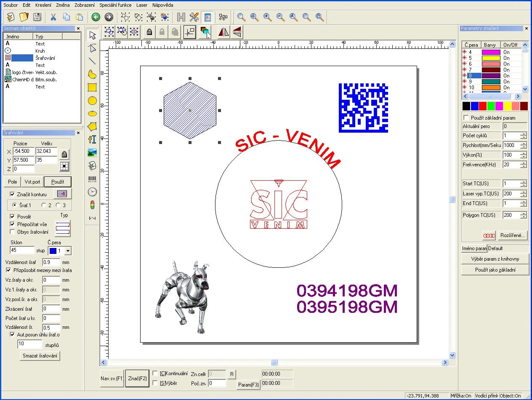Open the Soubor menu
This screenshot has width=532, height=400.
(x=11, y=5)
